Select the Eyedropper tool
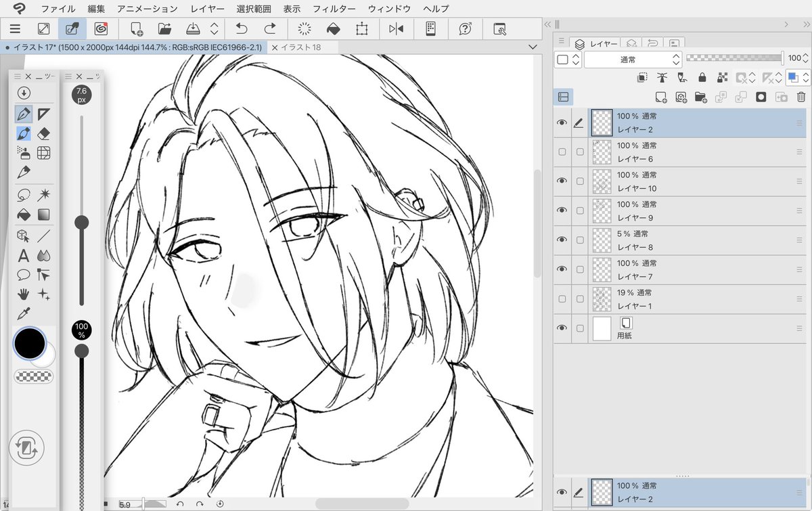This screenshot has width=812, height=511. click(24, 313)
